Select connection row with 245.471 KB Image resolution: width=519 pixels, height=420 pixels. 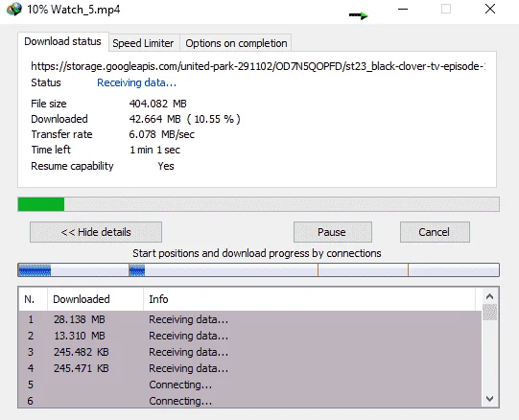tap(249, 368)
